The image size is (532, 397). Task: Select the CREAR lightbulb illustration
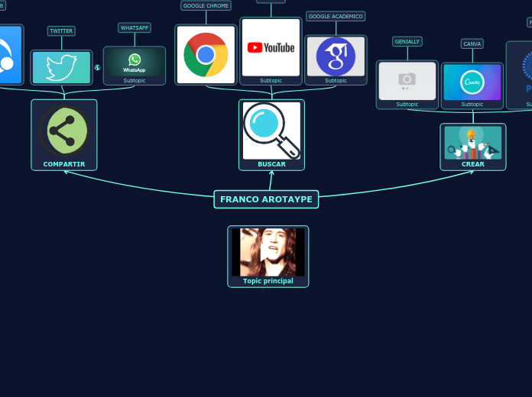tap(473, 143)
